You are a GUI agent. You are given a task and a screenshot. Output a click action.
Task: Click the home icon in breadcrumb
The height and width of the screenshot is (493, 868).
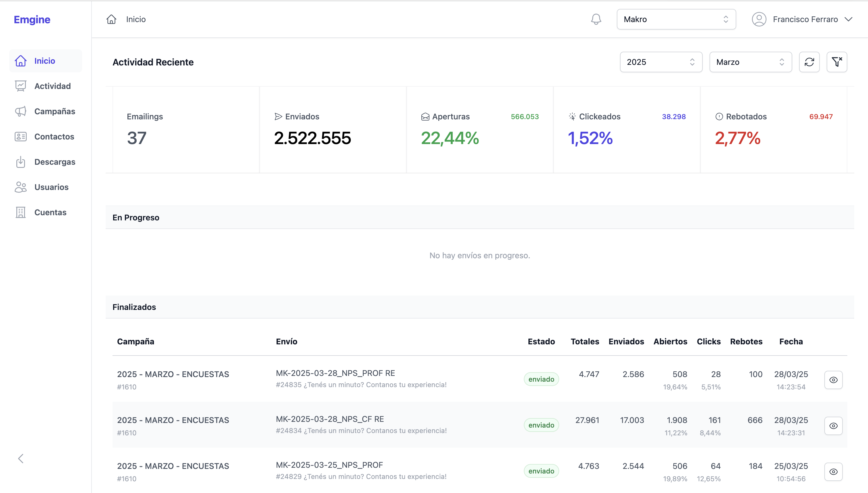(x=111, y=19)
